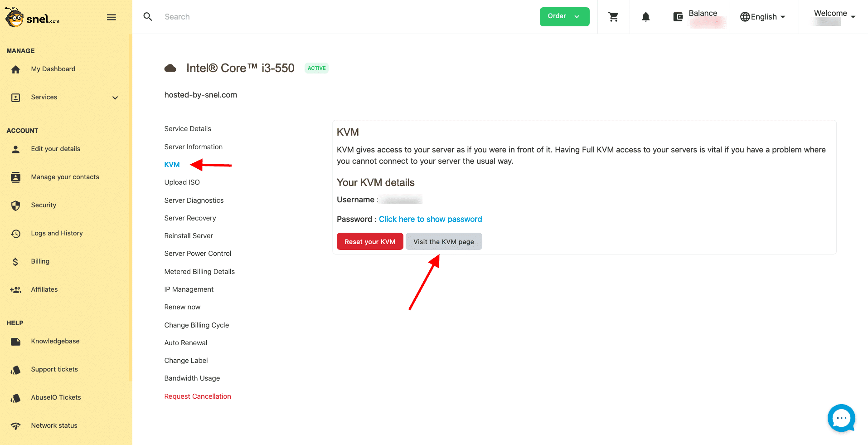This screenshot has height=445, width=868.
Task: Expand the Services submenu
Action: (x=115, y=98)
